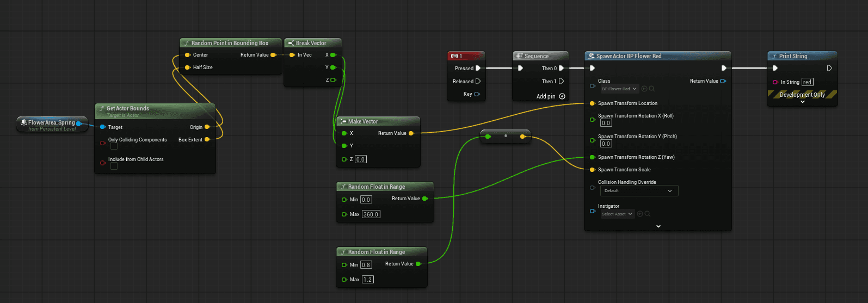This screenshot has height=303, width=868.
Task: Click the Released execution pin
Action: tap(478, 81)
